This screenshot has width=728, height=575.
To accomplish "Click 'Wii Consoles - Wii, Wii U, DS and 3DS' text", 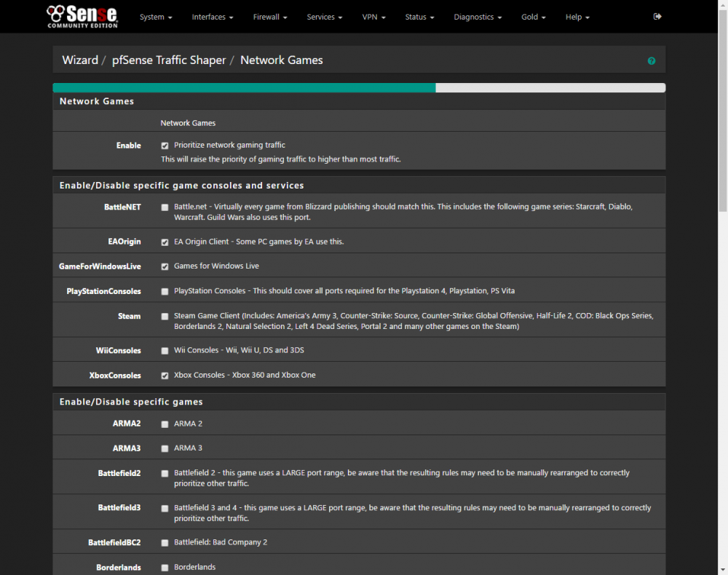I will pos(239,350).
